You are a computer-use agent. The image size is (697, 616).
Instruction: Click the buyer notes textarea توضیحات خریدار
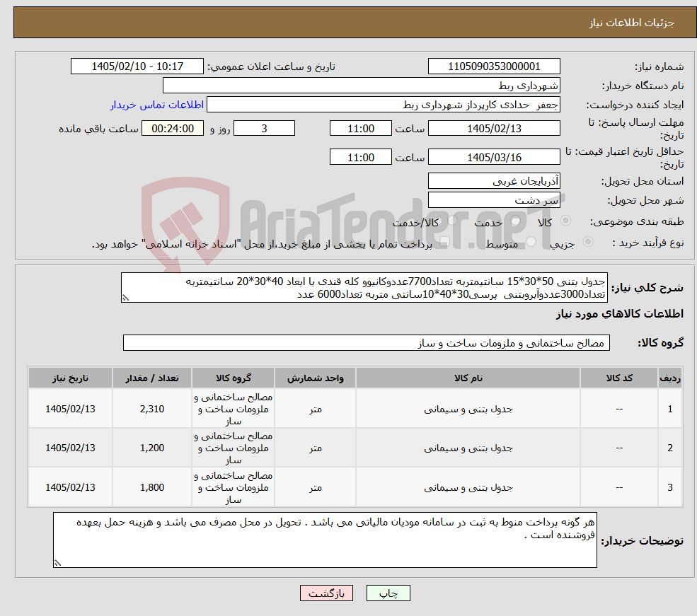pyautogui.click(x=325, y=540)
